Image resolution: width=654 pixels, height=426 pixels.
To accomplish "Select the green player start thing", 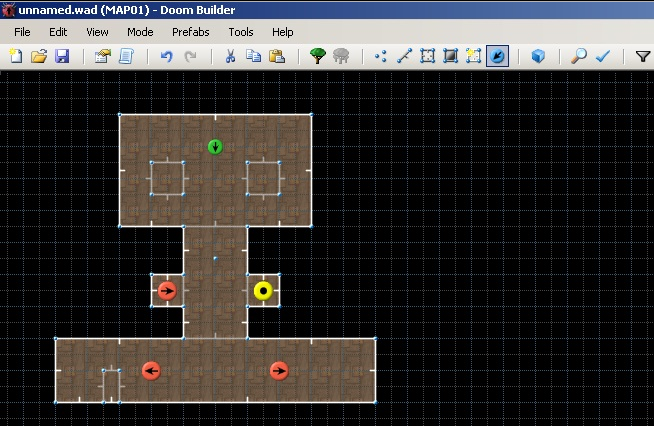I will click(x=215, y=147).
